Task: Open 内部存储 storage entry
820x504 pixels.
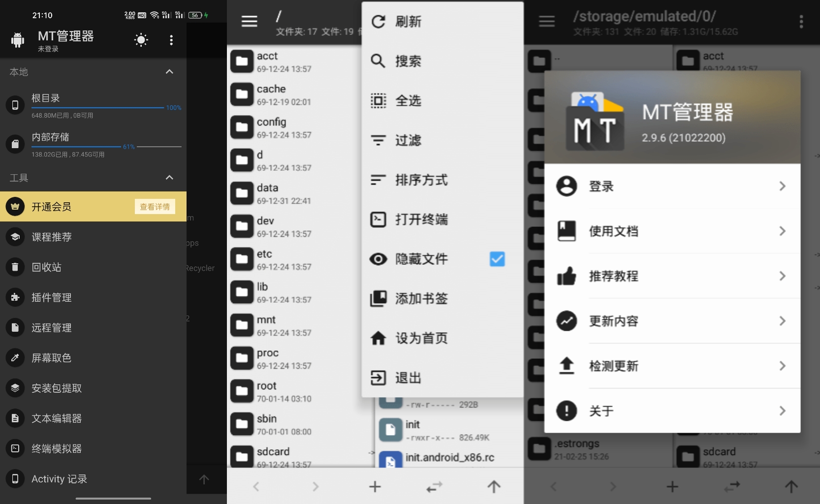Action: pos(93,145)
